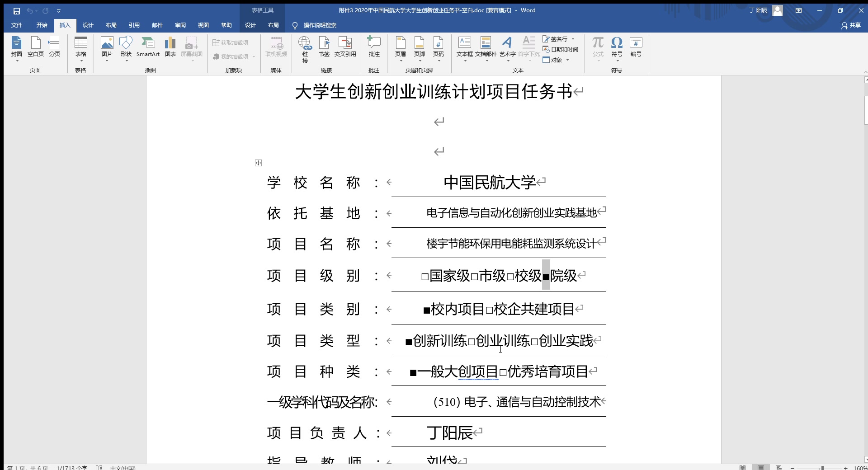Save the document from the quick access toolbar
The height and width of the screenshot is (470, 868).
(17, 10)
